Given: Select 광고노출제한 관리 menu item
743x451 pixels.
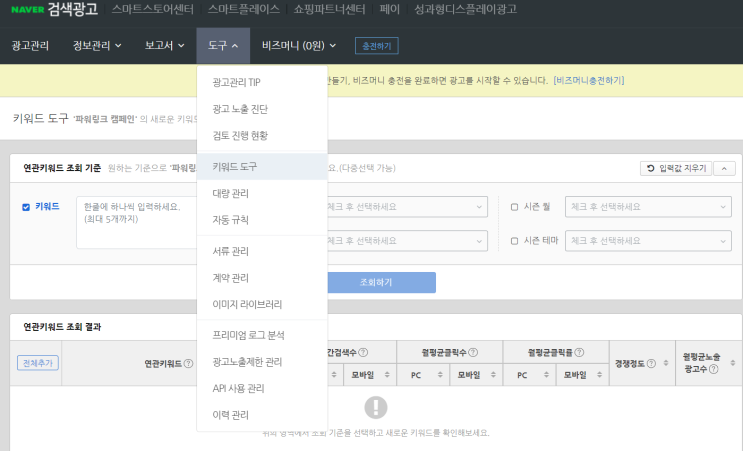Looking at the screenshot, I should pos(262,362).
